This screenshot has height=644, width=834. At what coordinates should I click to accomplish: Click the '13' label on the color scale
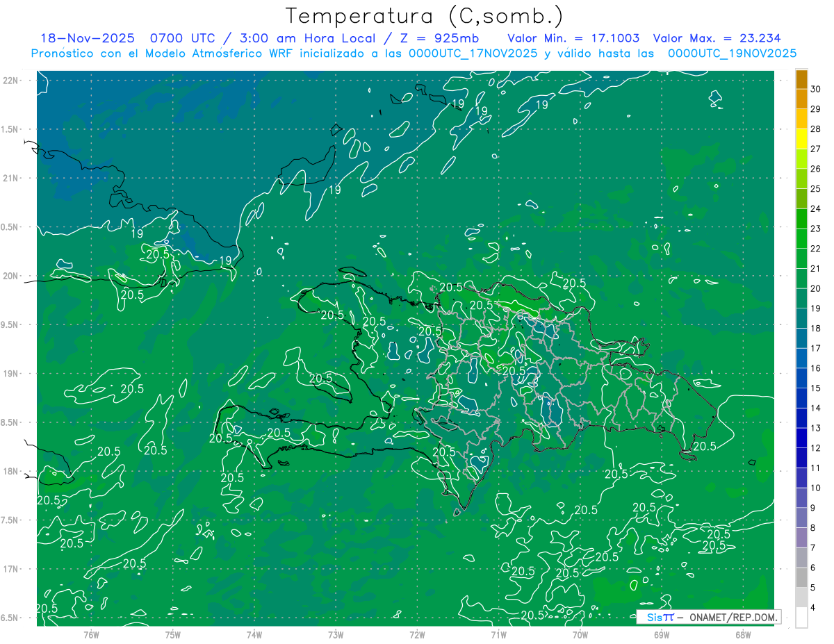(816, 428)
